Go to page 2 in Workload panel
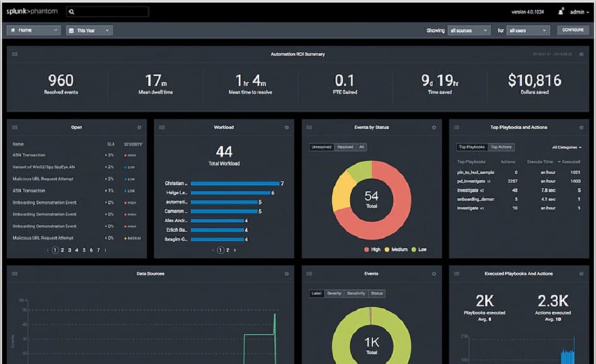The width and height of the screenshot is (596, 364). click(228, 250)
